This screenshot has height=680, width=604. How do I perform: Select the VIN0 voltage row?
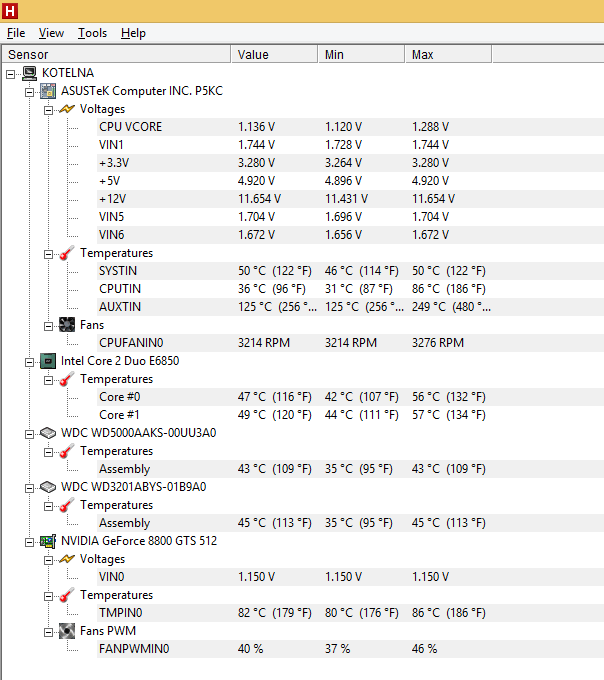coord(350,577)
